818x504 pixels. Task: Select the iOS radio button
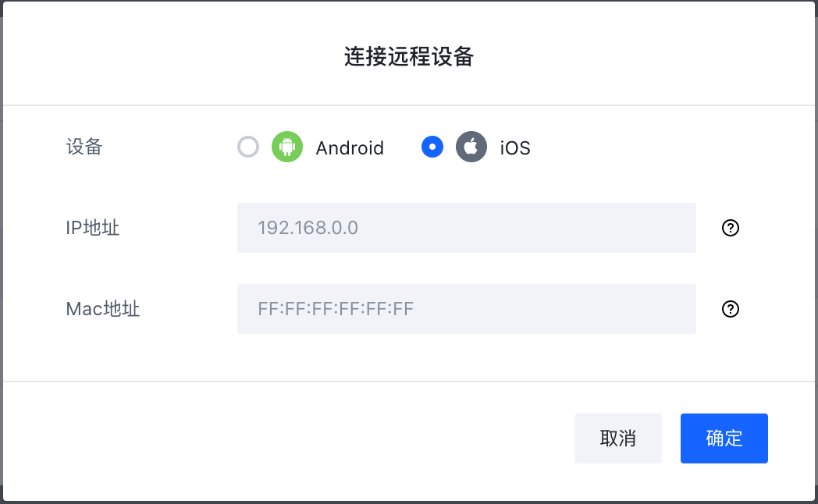432,147
